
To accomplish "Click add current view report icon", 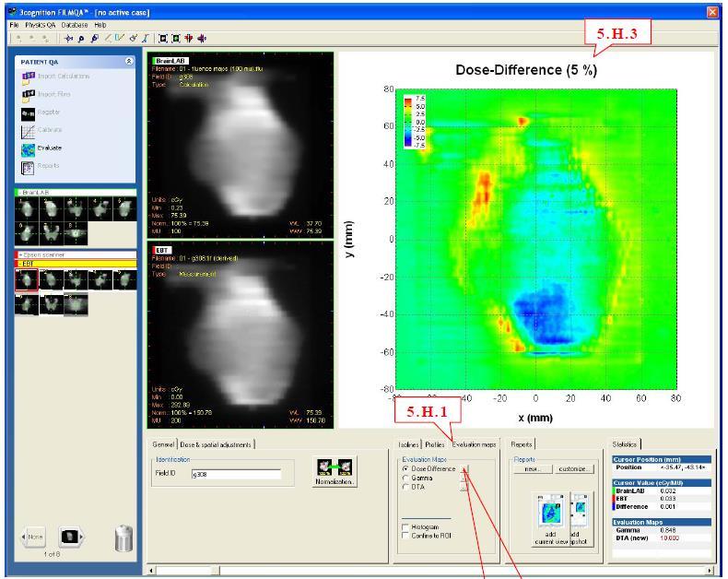I will pos(551,519).
